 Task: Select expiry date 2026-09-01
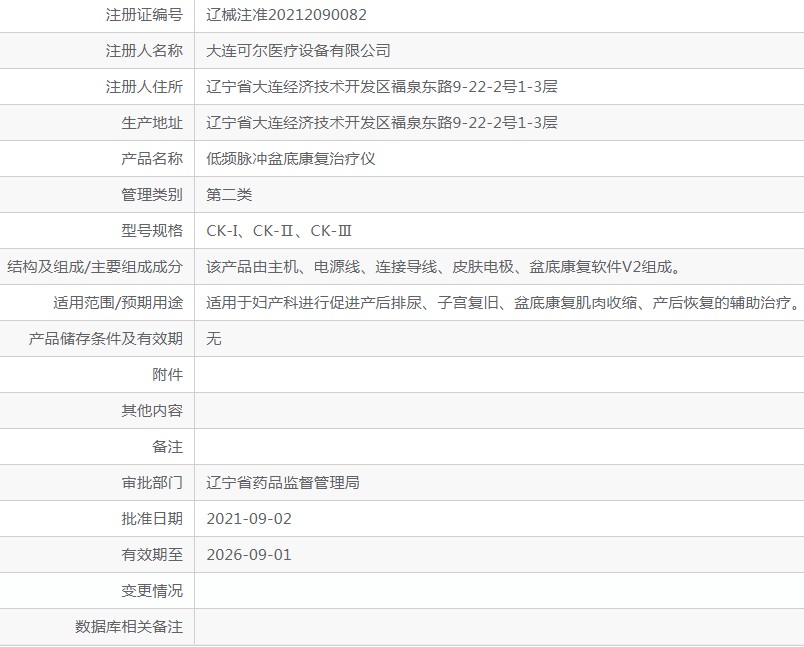tap(249, 555)
